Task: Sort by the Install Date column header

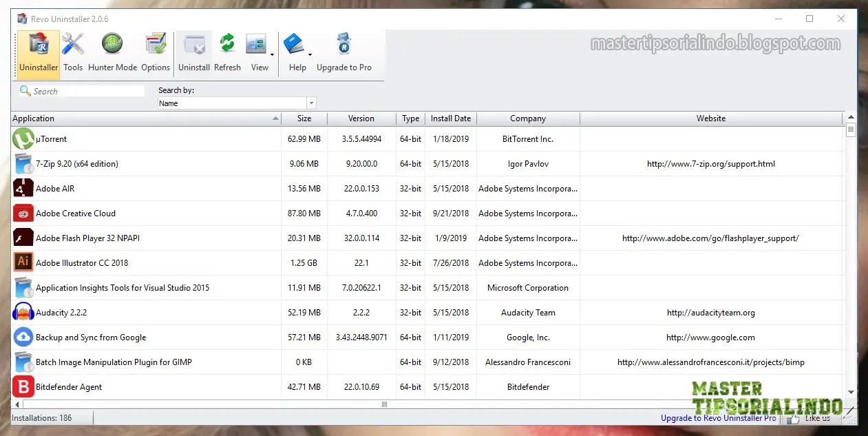Action: [x=451, y=118]
